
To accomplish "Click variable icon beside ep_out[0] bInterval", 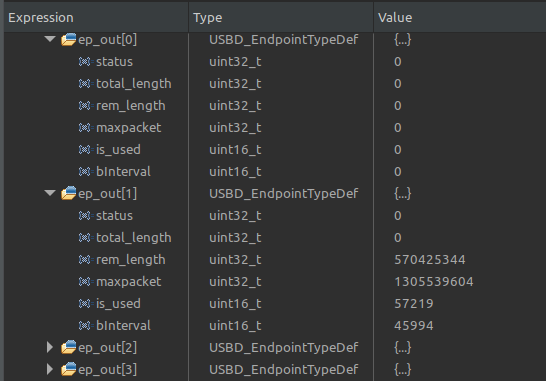I will 85,171.
